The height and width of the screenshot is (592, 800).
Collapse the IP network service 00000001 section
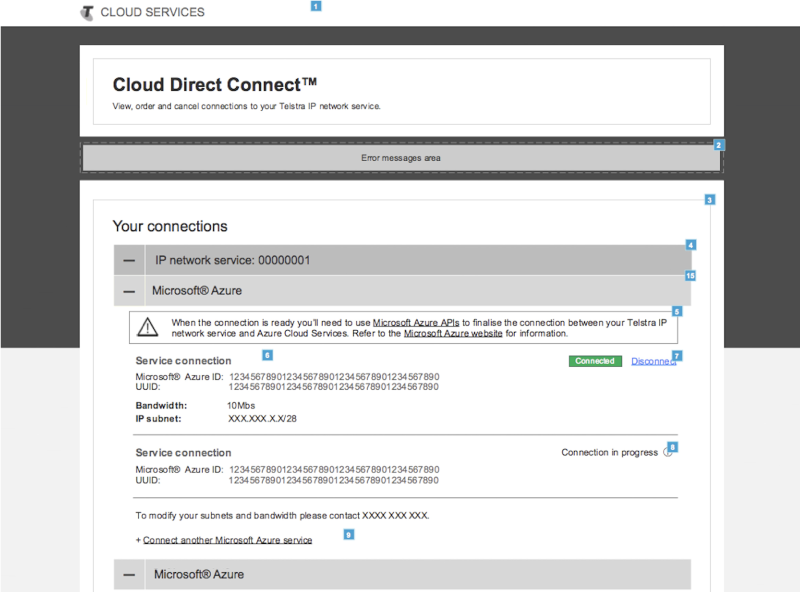pos(130,260)
